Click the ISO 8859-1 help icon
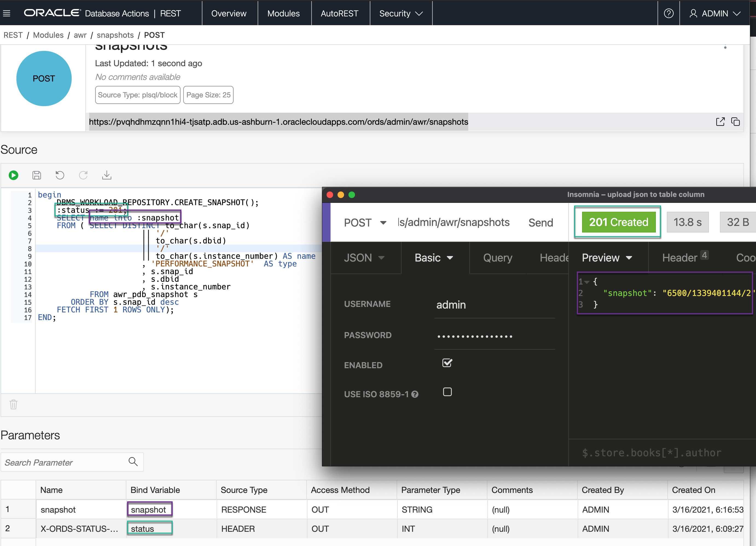 point(415,394)
